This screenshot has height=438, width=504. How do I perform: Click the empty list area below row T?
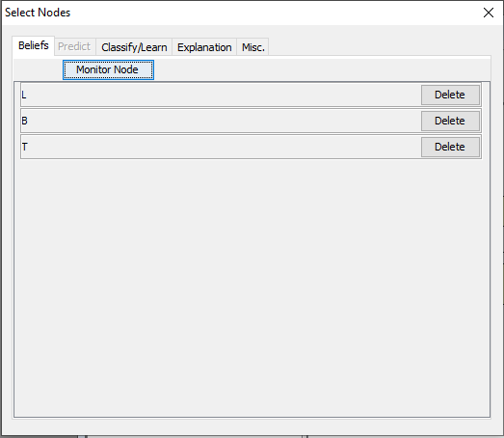(252, 287)
